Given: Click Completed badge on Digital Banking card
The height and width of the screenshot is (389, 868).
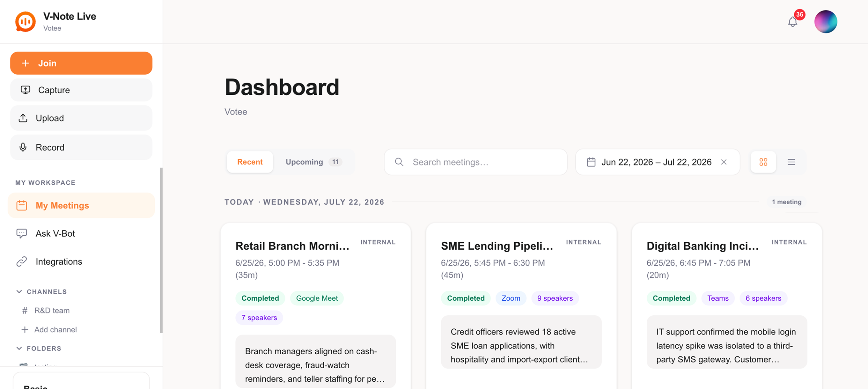Looking at the screenshot, I should [671, 298].
